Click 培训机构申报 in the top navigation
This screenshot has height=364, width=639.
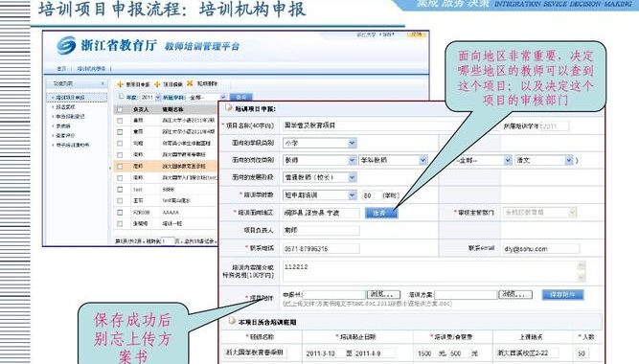coord(91,68)
